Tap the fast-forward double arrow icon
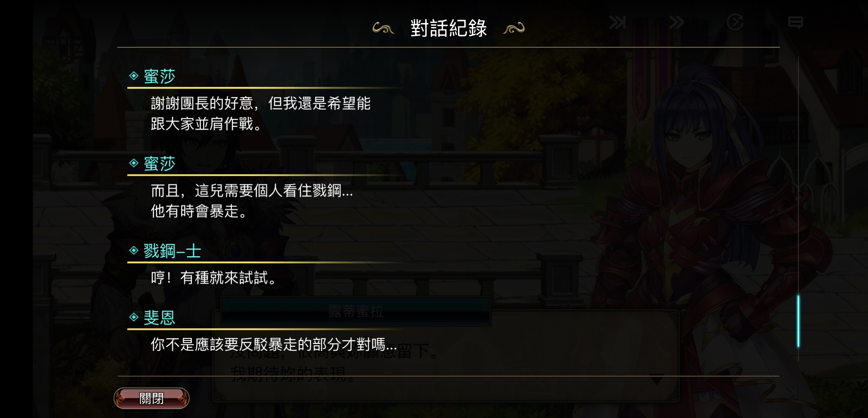 click(677, 22)
